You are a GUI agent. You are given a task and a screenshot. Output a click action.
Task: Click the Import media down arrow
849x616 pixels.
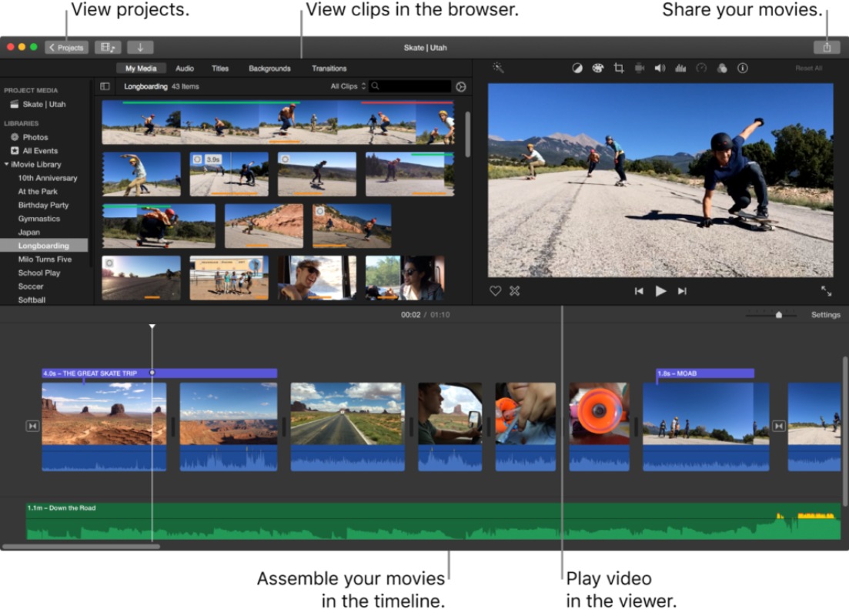(x=140, y=48)
